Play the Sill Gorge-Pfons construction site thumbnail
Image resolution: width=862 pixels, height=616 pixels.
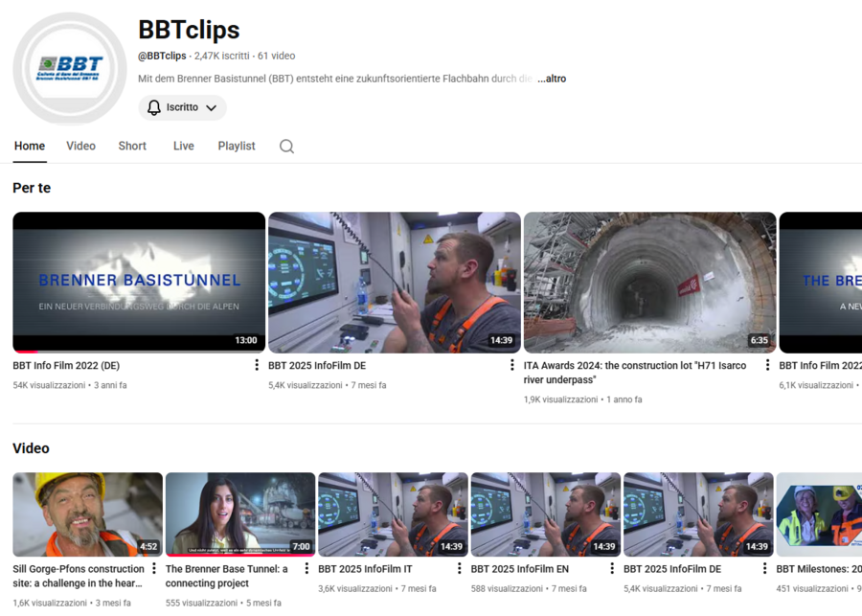87,514
